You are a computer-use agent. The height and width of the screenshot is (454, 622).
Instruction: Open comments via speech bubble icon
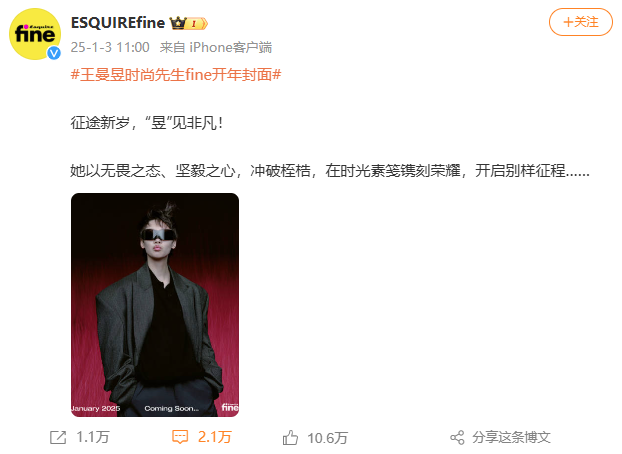point(180,437)
